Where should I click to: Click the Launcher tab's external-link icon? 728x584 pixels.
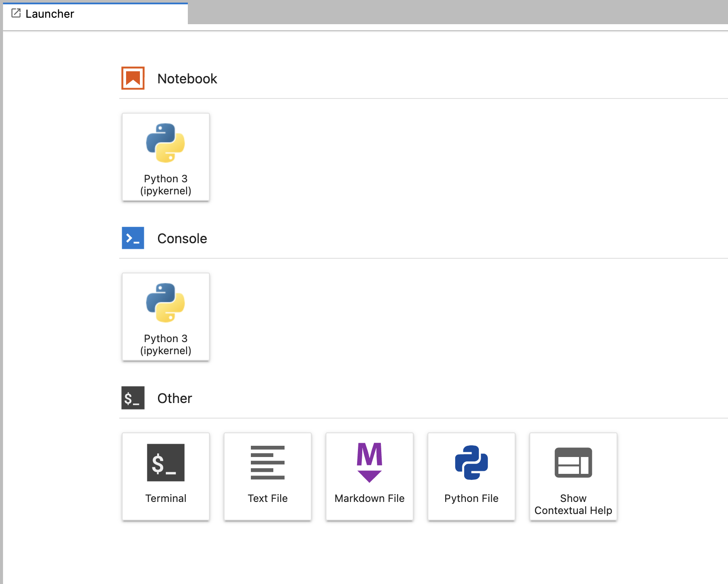pos(16,13)
